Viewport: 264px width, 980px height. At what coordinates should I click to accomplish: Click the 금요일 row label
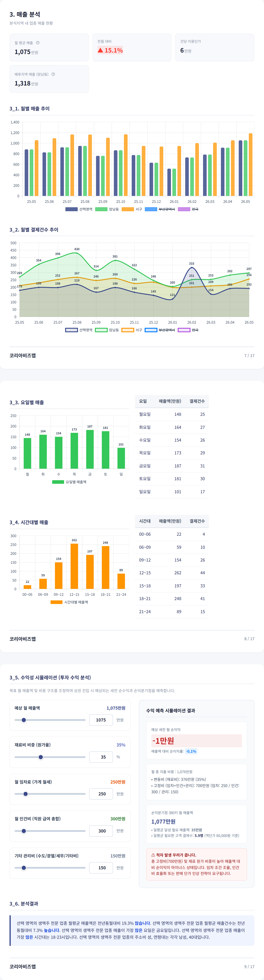(x=145, y=466)
